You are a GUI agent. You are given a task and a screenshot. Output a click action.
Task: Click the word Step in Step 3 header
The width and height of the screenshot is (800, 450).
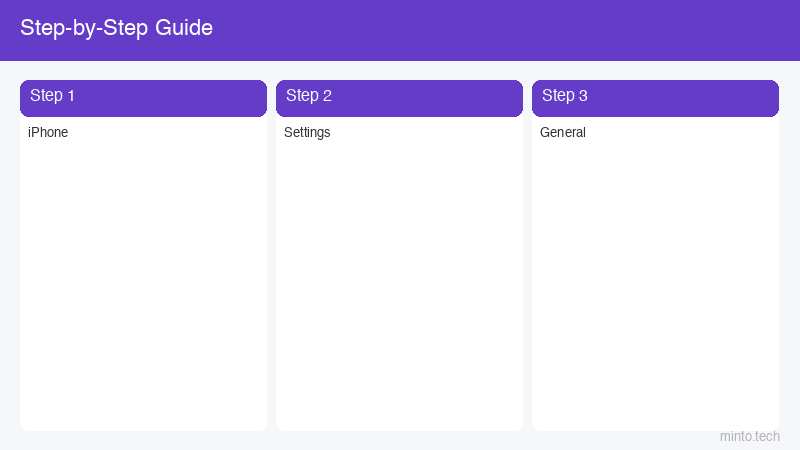(558, 96)
